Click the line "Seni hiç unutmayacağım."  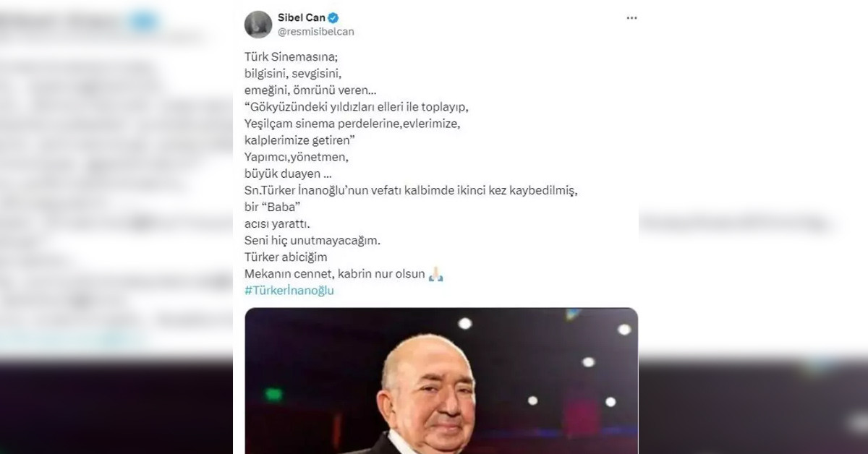312,240
